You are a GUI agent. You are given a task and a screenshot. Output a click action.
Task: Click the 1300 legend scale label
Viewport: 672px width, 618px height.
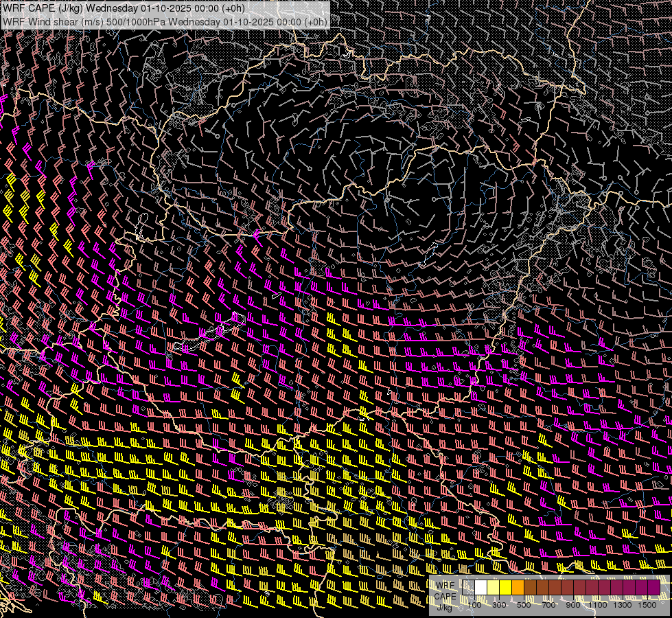tap(623, 605)
